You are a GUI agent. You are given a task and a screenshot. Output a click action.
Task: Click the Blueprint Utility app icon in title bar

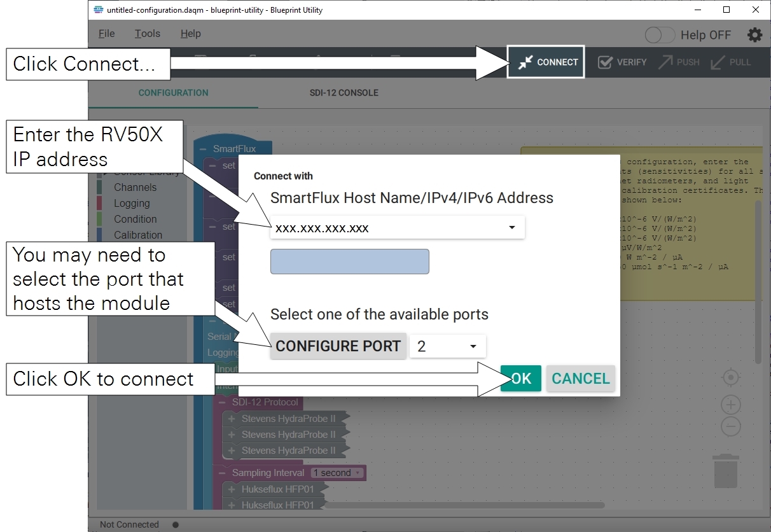pyautogui.click(x=98, y=10)
